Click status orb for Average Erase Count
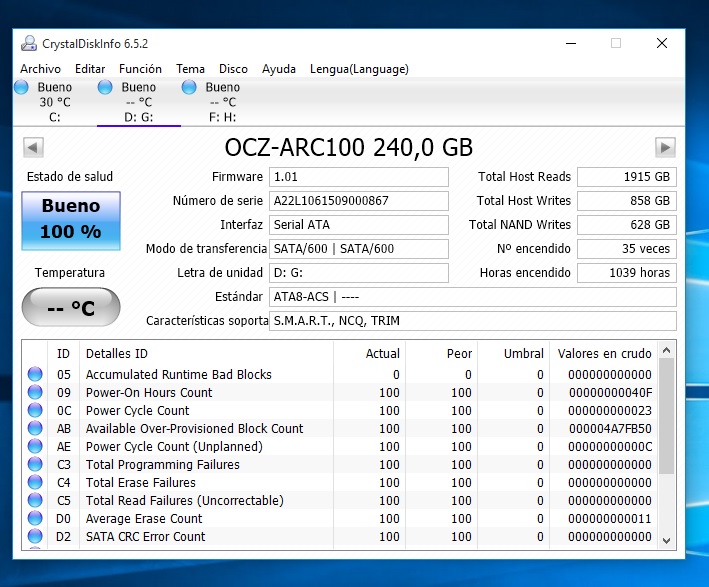This screenshot has width=709, height=587. click(x=35, y=518)
